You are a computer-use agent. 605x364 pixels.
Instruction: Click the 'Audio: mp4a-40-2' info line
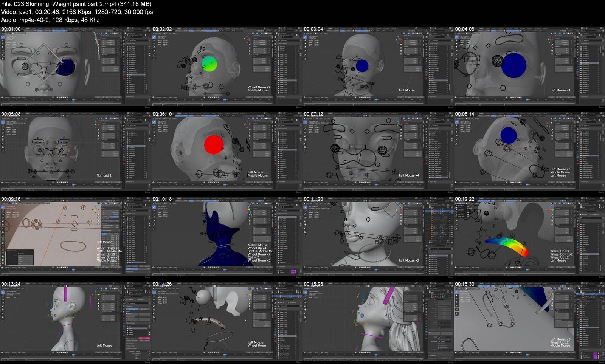coord(50,20)
